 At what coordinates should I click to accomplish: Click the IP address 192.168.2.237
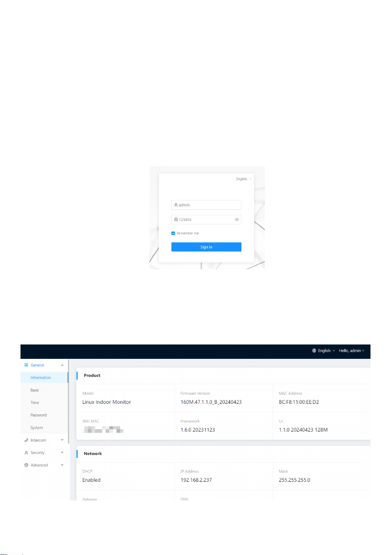[196, 480]
